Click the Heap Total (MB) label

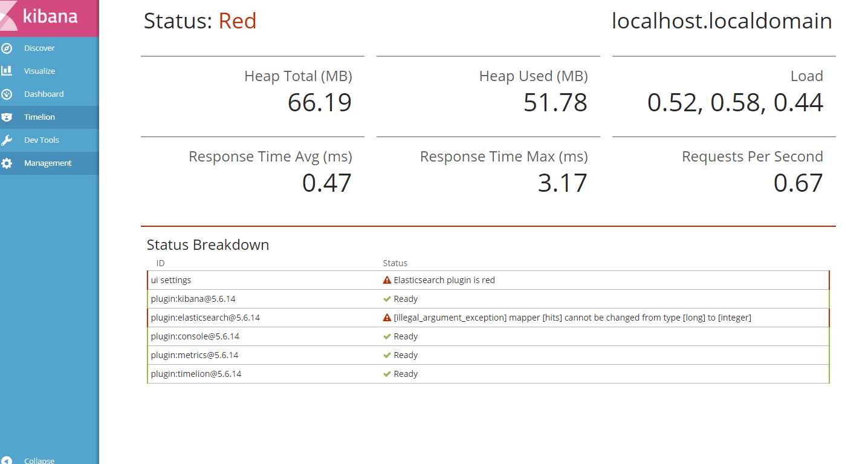pyautogui.click(x=298, y=76)
